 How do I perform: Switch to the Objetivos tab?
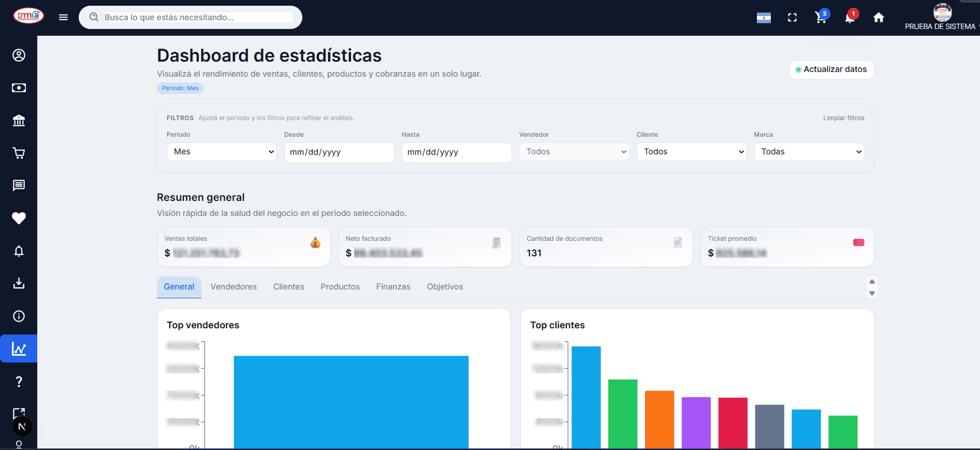tap(445, 287)
